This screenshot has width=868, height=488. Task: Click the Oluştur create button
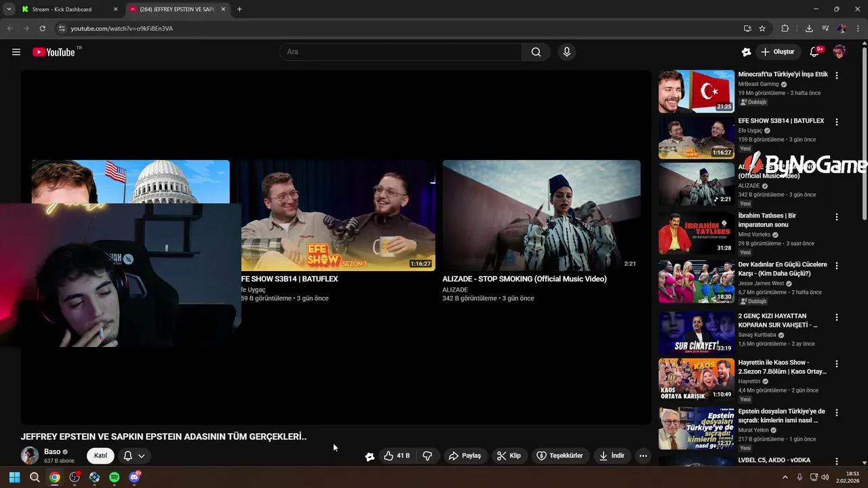778,52
